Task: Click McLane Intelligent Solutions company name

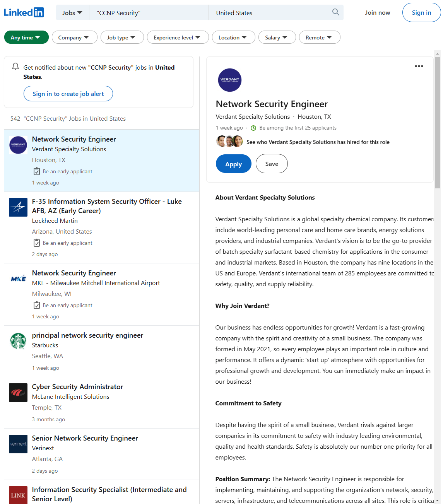Action: [70, 396]
